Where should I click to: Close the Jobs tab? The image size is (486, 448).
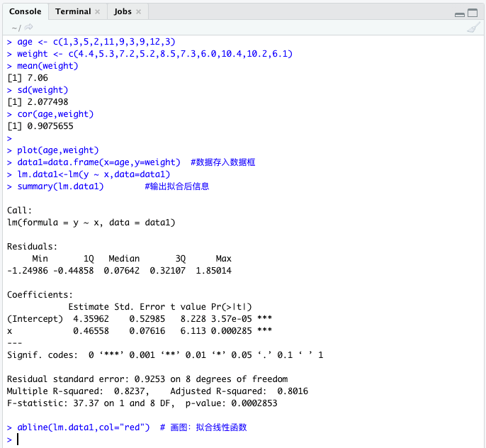tap(138, 12)
